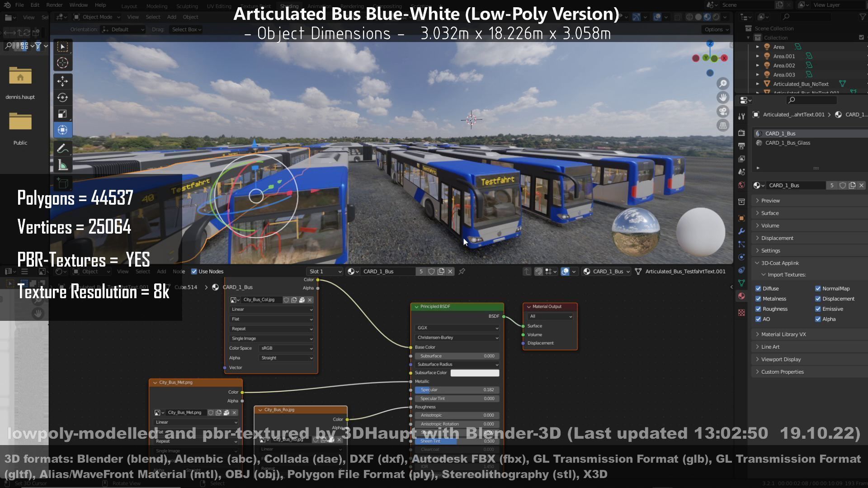Uncheck the AO import texture

tap(758, 319)
